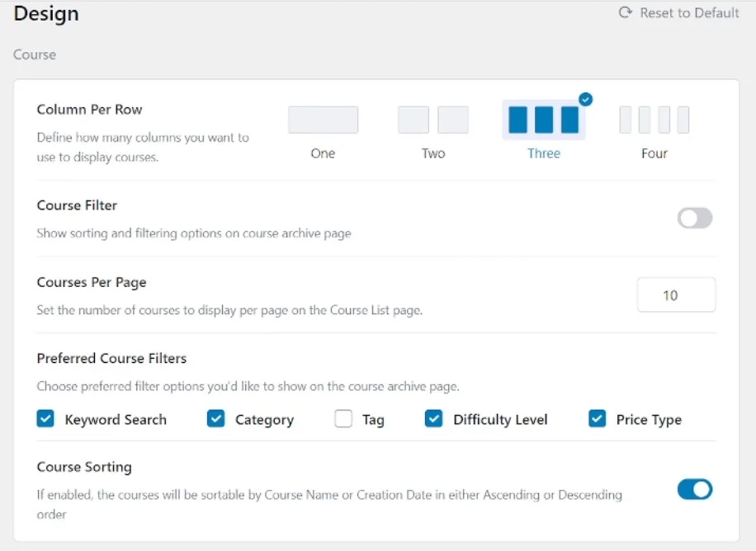Image resolution: width=756 pixels, height=551 pixels.
Task: Uncheck the Difficulty Level checkbox
Action: pyautogui.click(x=433, y=419)
